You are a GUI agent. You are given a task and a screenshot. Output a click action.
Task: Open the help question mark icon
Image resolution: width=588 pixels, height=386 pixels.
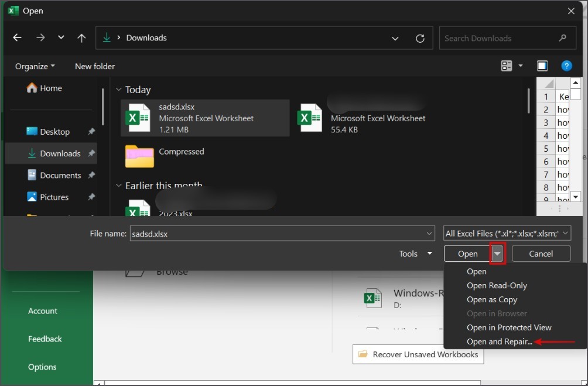tap(566, 66)
